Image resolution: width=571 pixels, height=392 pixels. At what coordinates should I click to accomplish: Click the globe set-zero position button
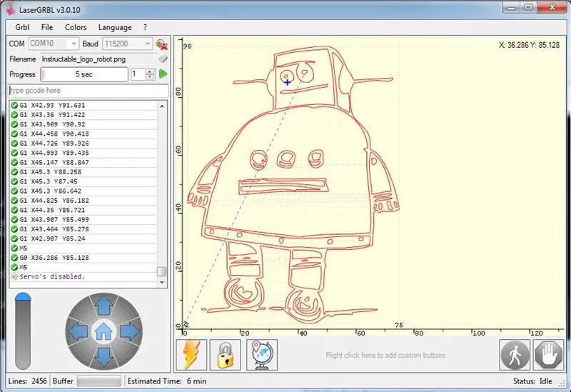pos(262,354)
